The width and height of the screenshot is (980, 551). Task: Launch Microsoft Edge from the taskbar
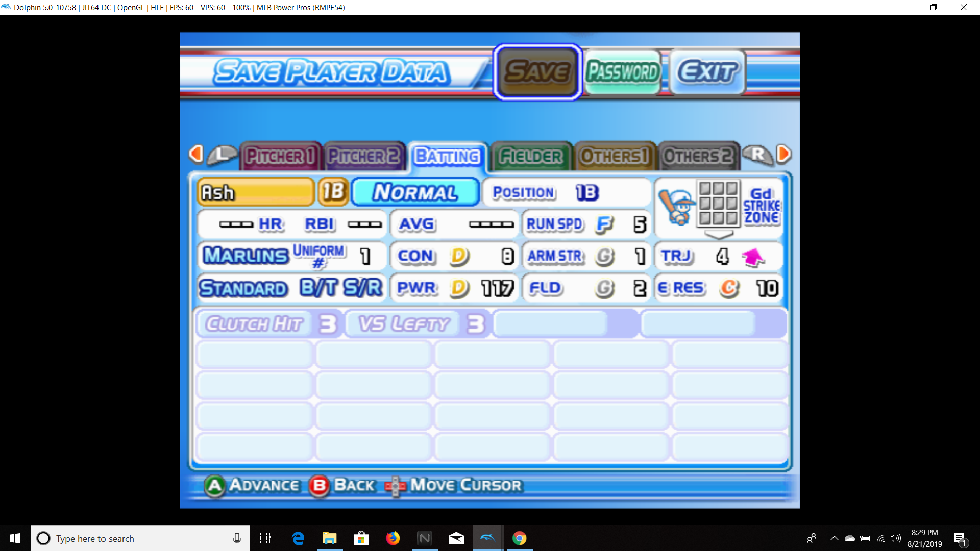[298, 538]
